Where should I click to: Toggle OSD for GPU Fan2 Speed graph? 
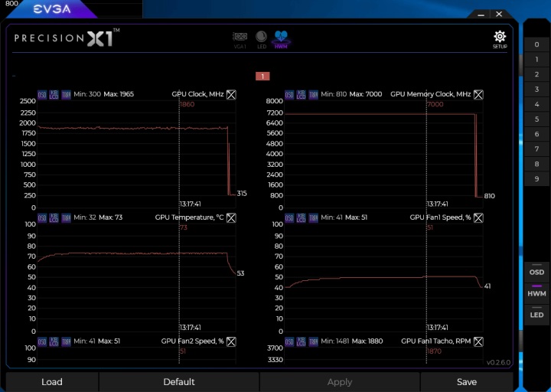pos(42,341)
